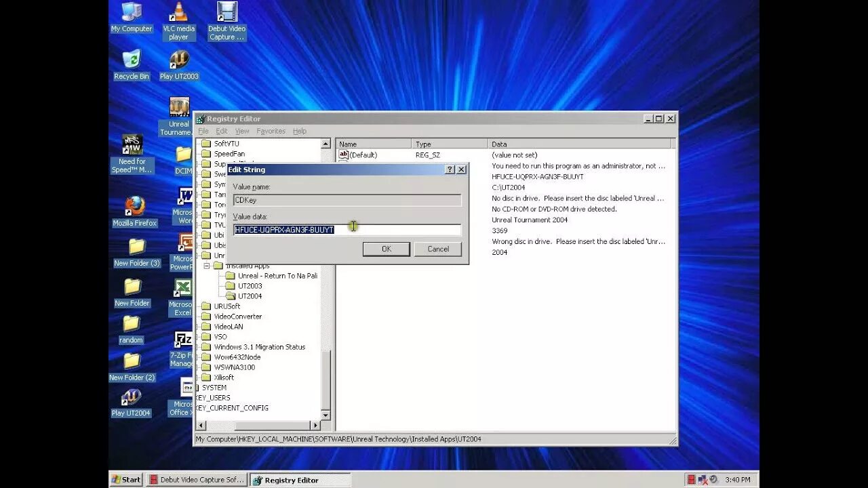
Task: Select the VSO registry key
Action: tap(220, 337)
